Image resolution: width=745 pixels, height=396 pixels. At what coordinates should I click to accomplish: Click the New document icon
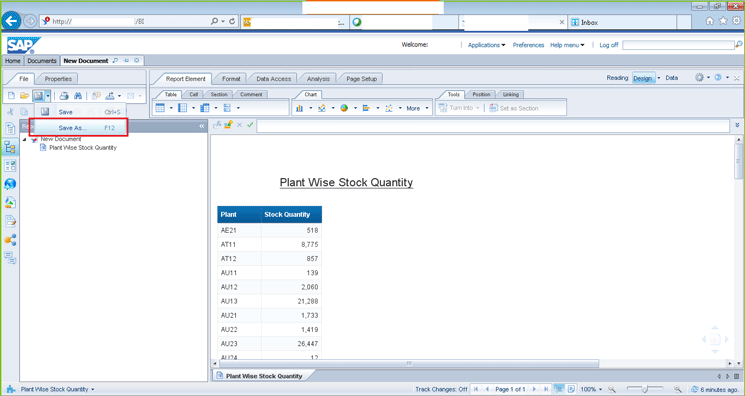(12, 96)
